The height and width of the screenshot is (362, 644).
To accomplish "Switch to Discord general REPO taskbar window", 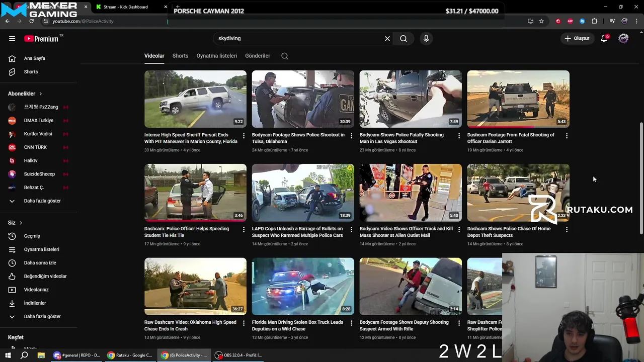I will (x=77, y=355).
